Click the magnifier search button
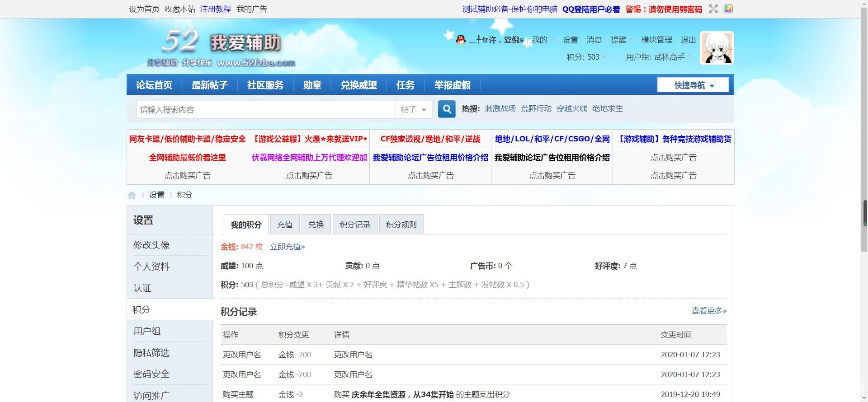Screen dimensions: 868x402 (x=447, y=109)
